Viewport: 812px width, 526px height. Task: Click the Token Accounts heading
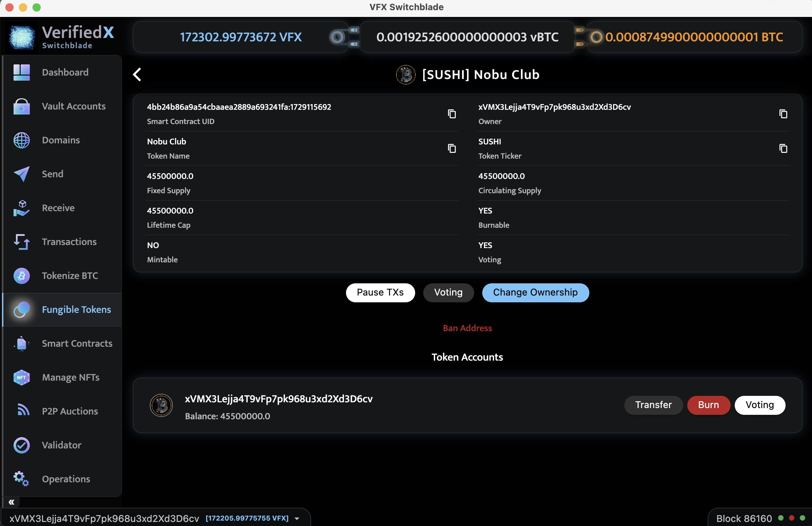pos(467,357)
